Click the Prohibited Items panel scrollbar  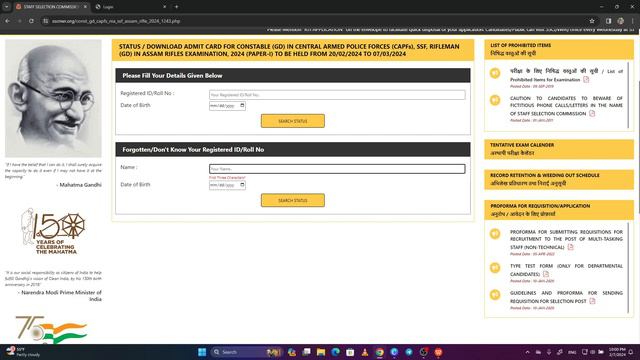[628, 95]
